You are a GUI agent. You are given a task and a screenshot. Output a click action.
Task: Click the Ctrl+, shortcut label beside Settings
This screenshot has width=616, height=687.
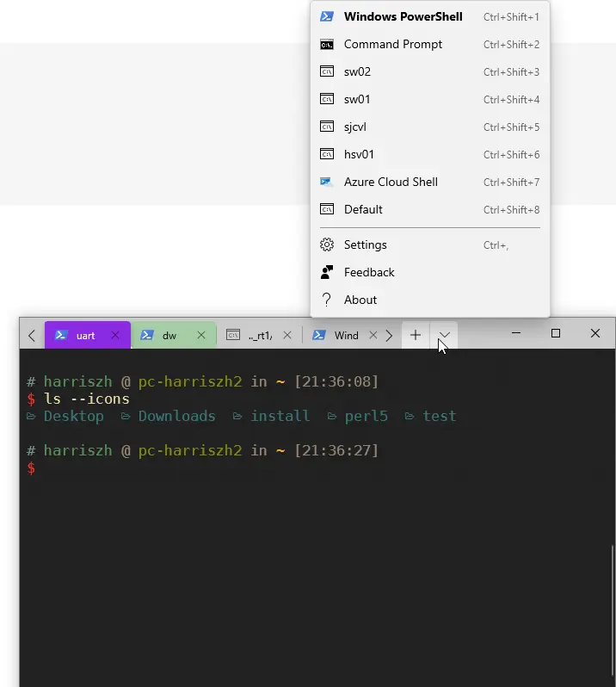(496, 245)
